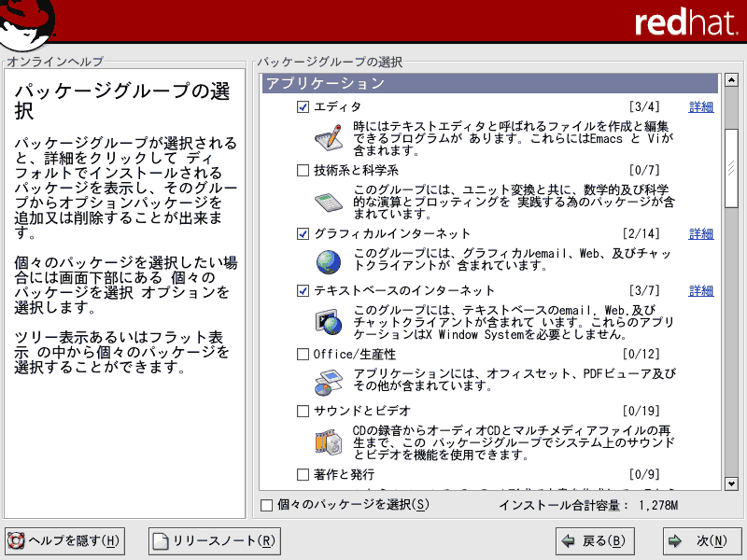The width and height of the screenshot is (747, 560).
Task: Open 詳細 link for グラフィカルインターネット
Action: point(701,234)
